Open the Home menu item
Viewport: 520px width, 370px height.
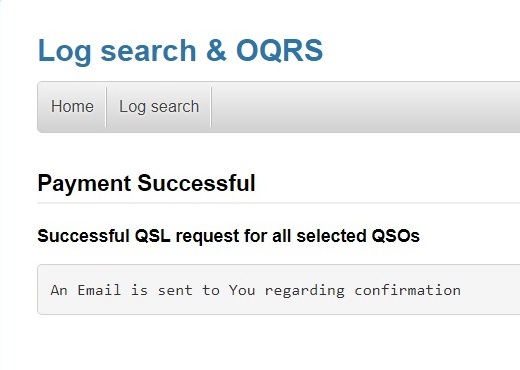pyautogui.click(x=72, y=107)
